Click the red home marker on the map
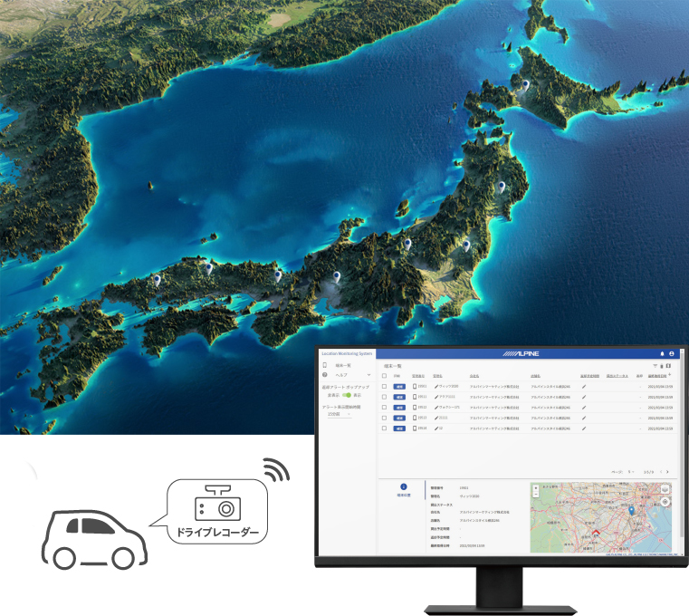Screen dimensions: 689x616 point(596,533)
